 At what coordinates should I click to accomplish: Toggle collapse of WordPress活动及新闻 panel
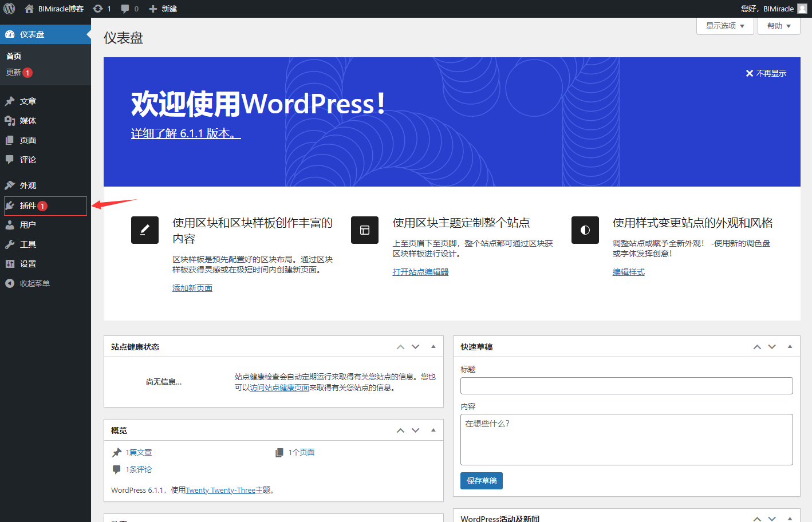pos(790,519)
